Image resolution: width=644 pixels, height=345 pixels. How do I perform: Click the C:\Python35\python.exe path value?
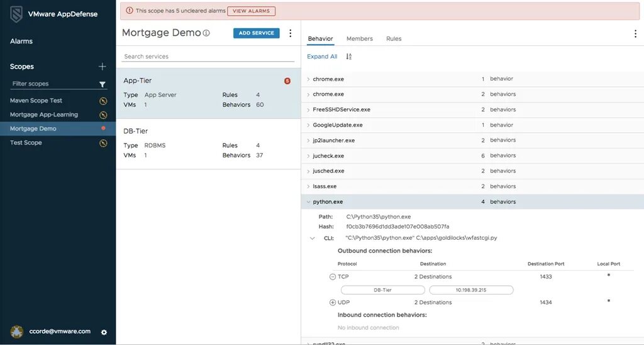pos(378,217)
